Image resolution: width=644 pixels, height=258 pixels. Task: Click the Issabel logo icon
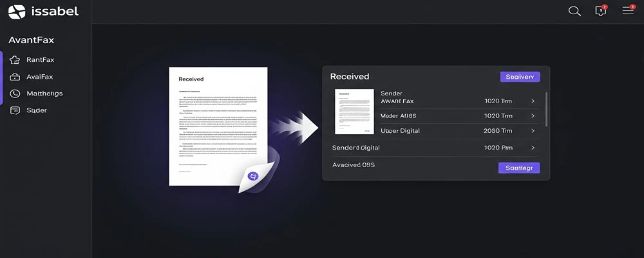click(x=17, y=12)
